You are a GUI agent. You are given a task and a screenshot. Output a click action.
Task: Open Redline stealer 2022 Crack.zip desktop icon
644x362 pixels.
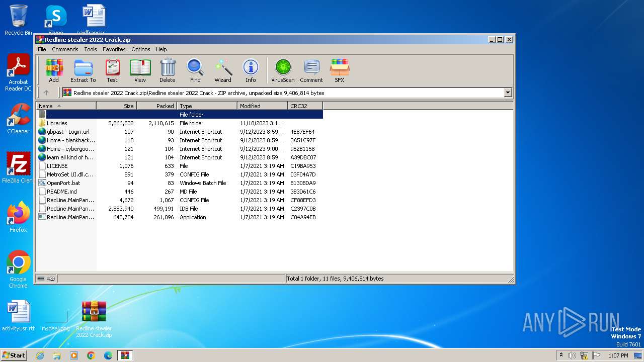(94, 319)
